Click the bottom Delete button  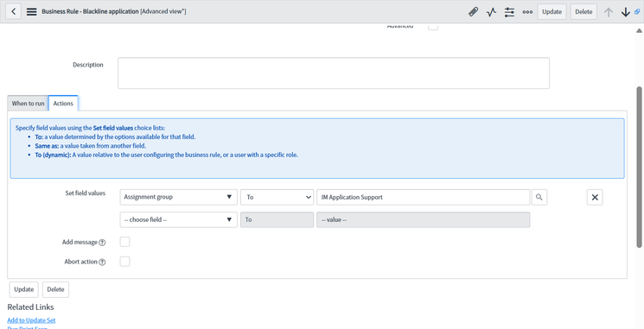(56, 289)
